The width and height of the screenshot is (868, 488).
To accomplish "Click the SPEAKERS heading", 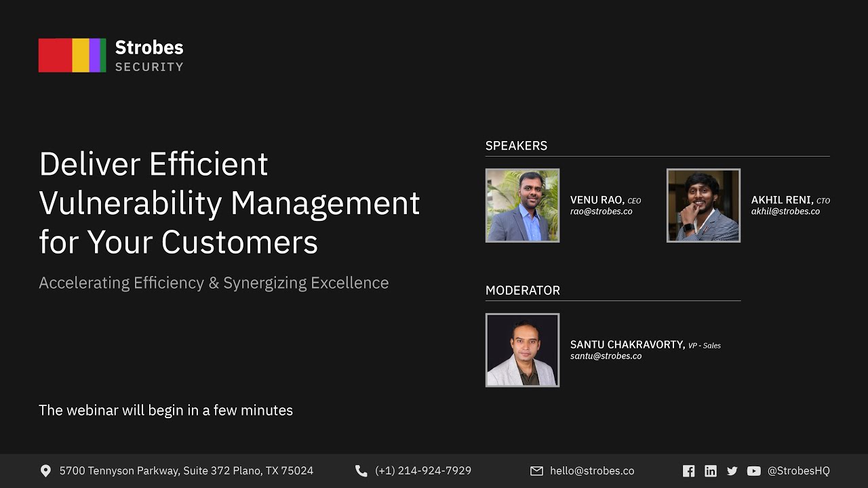I will click(516, 146).
